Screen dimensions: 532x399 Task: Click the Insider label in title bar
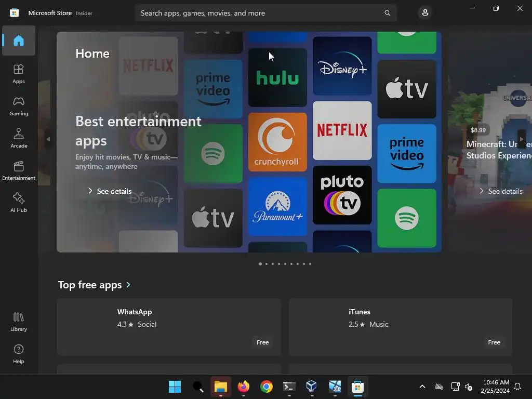tap(84, 13)
